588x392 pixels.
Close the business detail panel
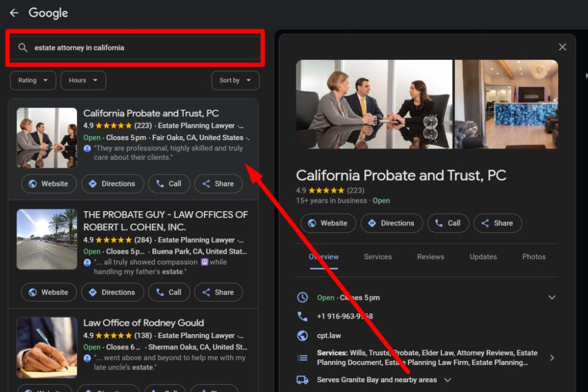tap(562, 47)
